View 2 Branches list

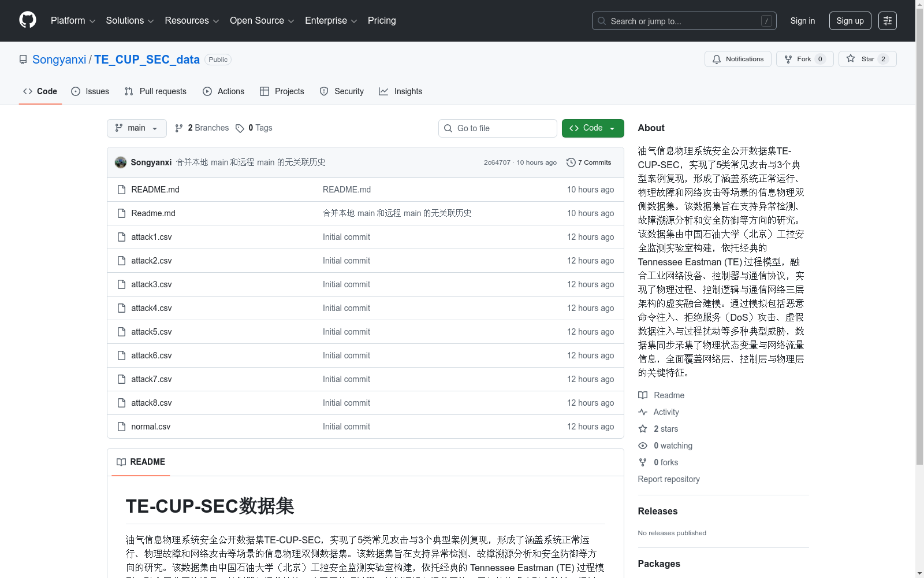coord(202,128)
